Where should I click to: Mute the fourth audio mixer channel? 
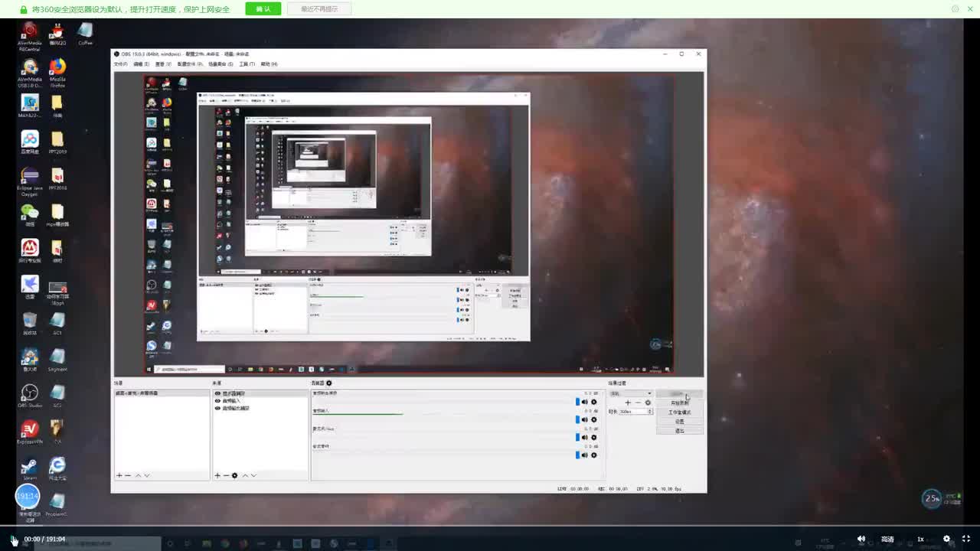pos(584,455)
